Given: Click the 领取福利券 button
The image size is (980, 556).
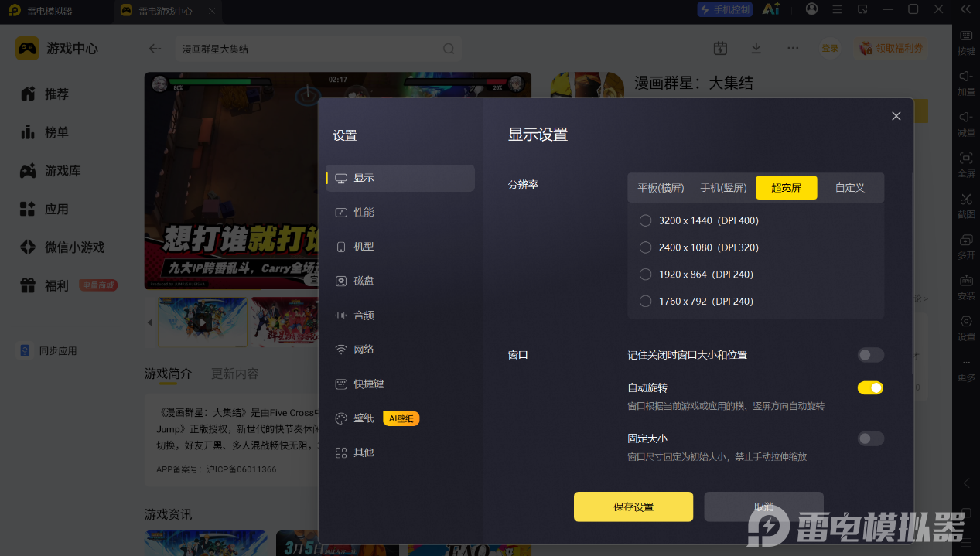Looking at the screenshot, I should coord(891,48).
